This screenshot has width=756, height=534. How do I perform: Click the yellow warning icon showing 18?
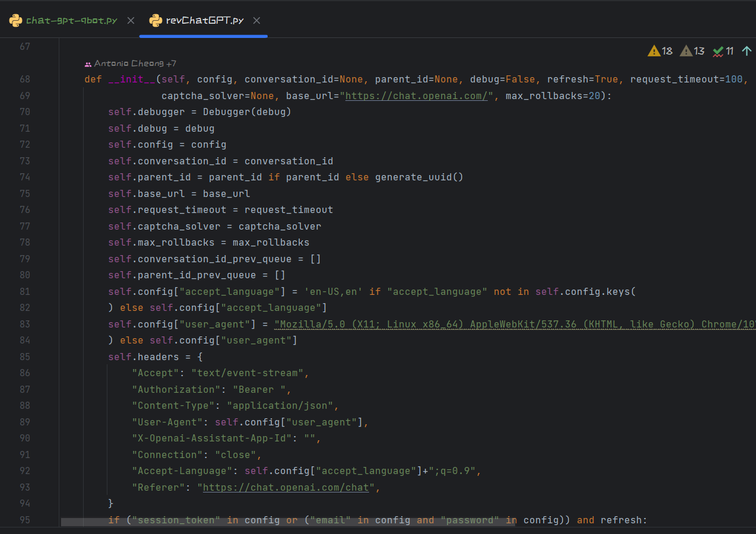(x=655, y=51)
